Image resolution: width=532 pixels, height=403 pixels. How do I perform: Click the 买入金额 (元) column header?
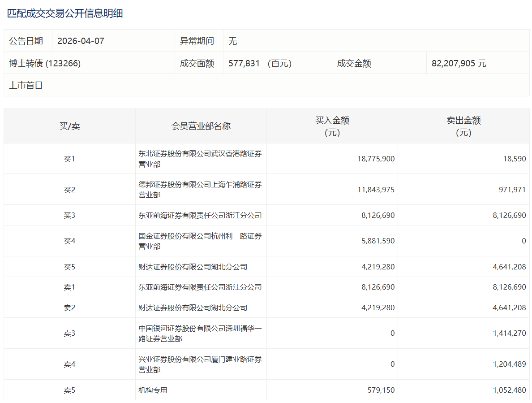coord(332,126)
